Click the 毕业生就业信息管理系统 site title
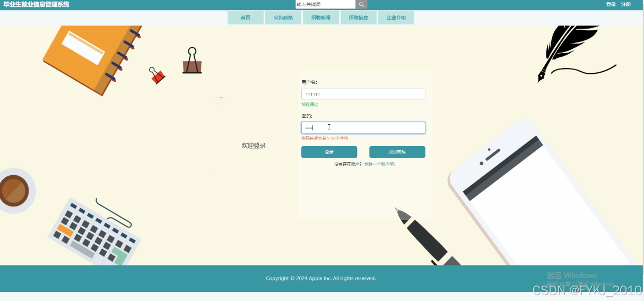 (37, 4)
